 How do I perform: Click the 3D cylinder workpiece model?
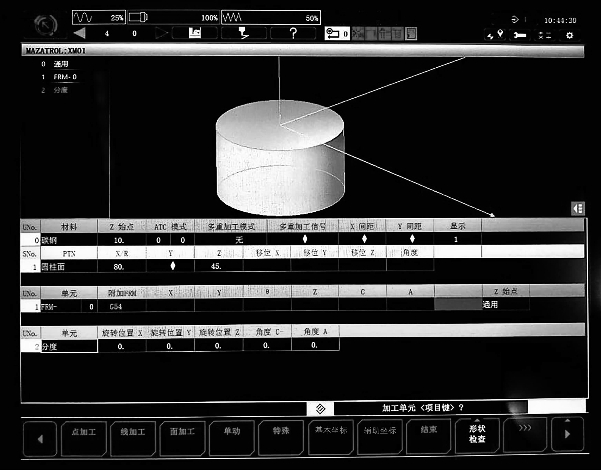click(x=280, y=157)
